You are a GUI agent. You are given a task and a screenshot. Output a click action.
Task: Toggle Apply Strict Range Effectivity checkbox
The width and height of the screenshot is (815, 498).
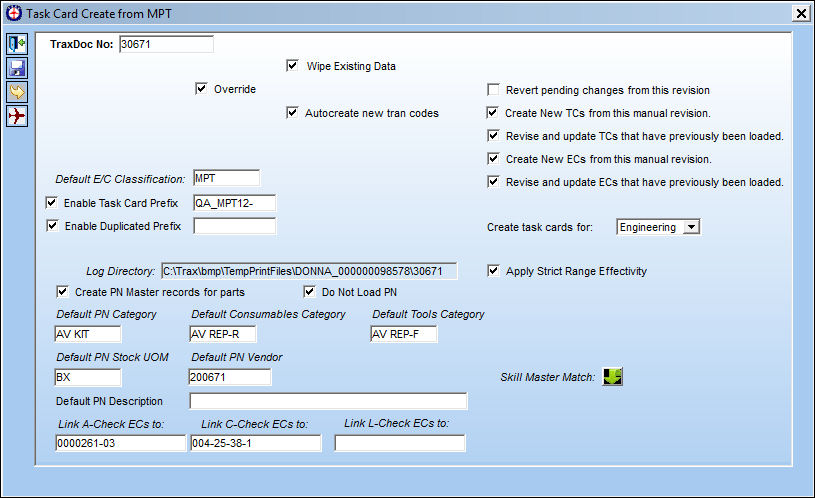(493, 270)
